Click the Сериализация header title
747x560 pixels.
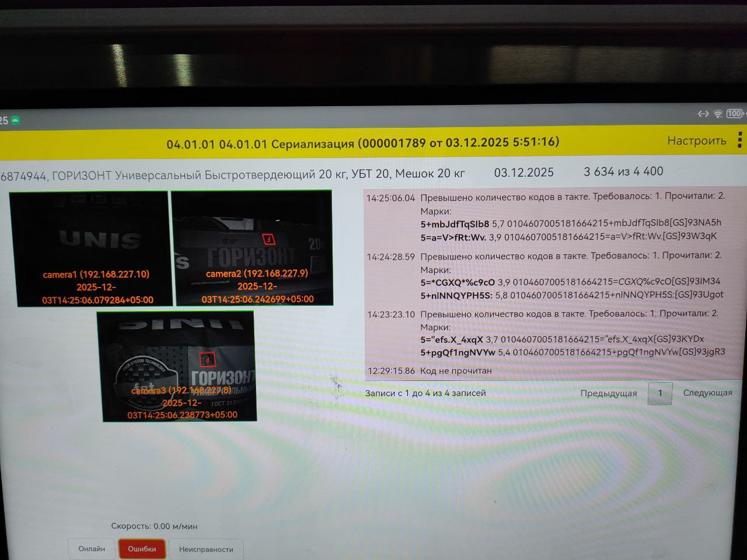pos(362,143)
